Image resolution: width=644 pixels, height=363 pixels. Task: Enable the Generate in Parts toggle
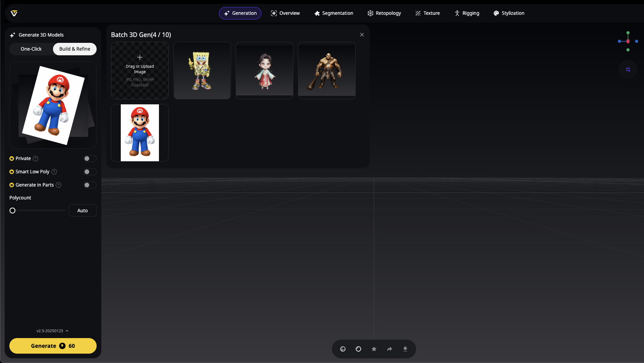click(x=90, y=185)
